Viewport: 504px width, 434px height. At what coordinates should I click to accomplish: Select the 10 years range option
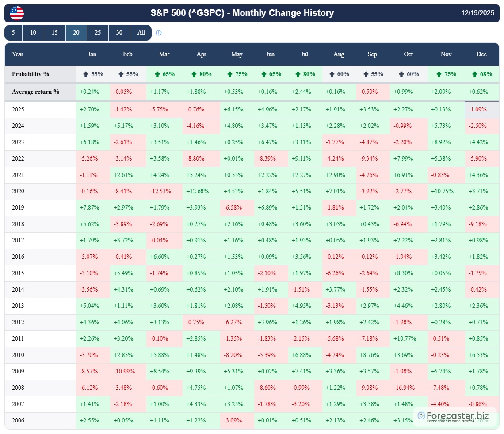pos(33,33)
